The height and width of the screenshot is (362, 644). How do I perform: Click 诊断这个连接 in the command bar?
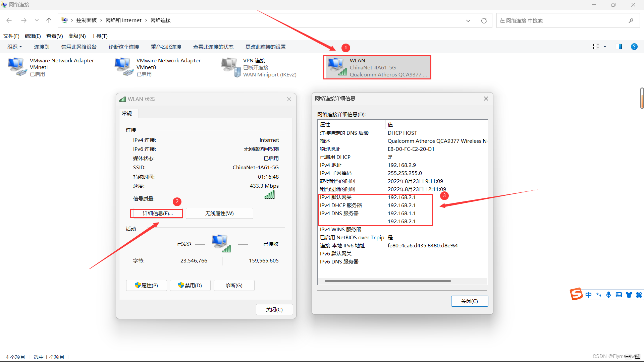pyautogui.click(x=124, y=47)
